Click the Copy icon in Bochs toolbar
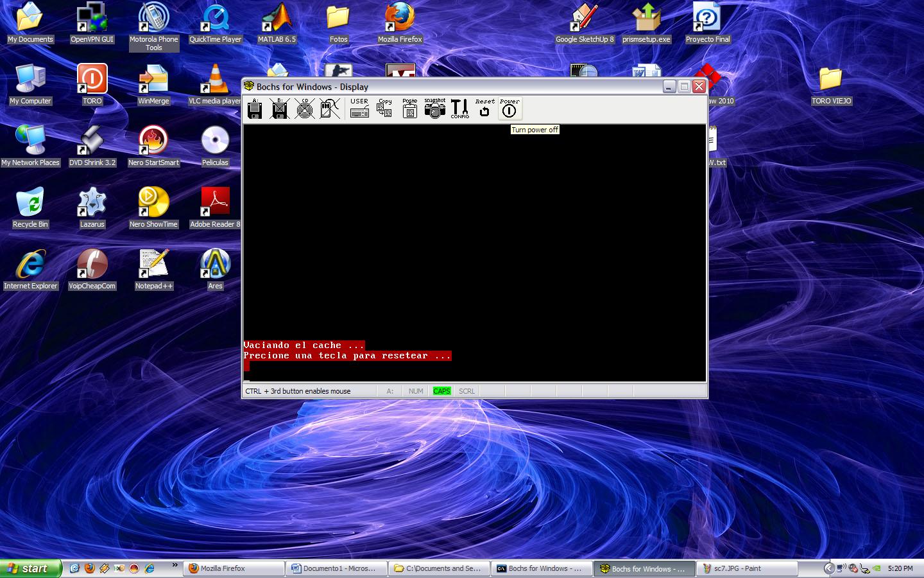This screenshot has width=924, height=578. 384,109
